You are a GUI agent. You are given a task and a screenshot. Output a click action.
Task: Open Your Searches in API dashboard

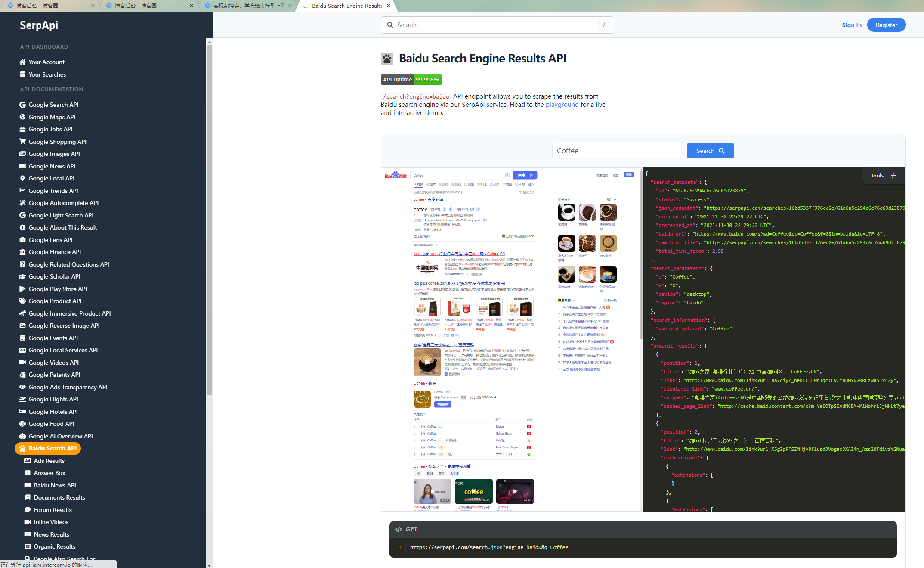pos(47,74)
